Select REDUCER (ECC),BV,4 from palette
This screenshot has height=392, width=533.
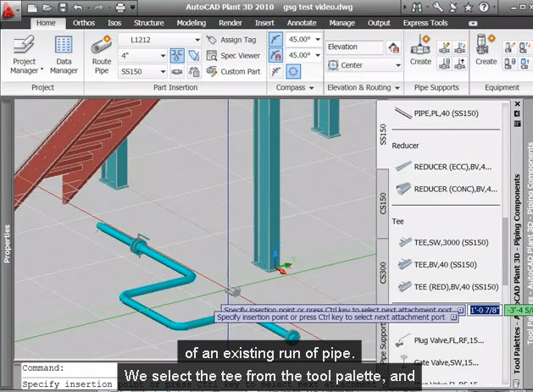443,167
